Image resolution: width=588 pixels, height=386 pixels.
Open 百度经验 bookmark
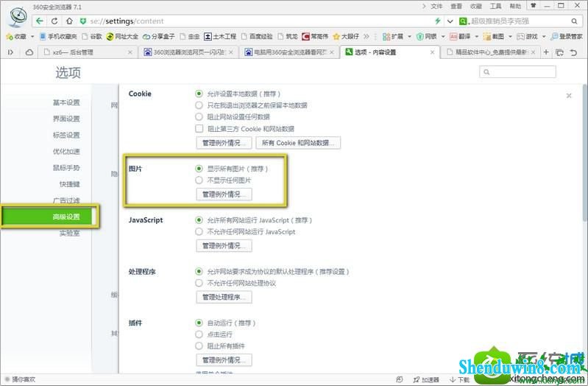click(257, 36)
